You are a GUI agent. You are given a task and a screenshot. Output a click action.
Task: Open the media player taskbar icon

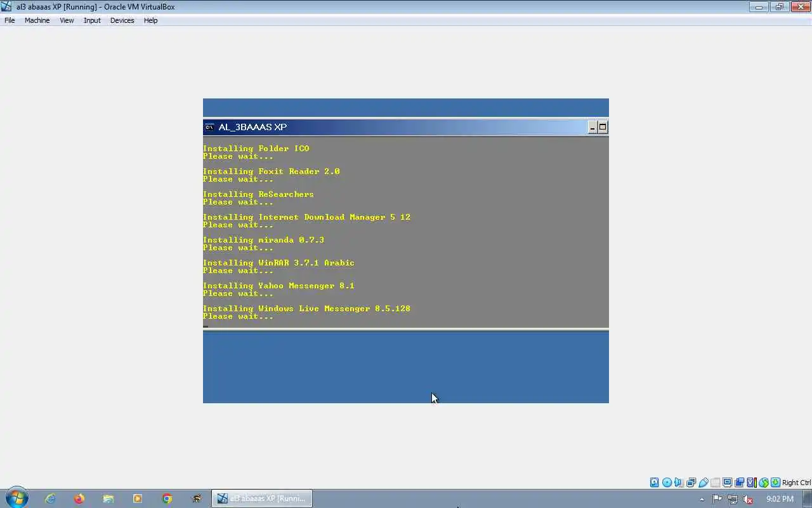click(138, 498)
